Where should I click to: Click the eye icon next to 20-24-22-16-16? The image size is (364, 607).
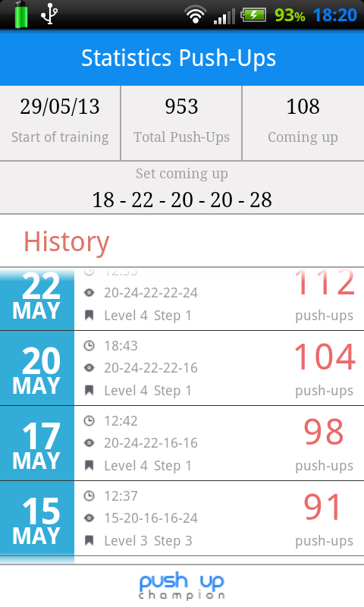pos(89,443)
